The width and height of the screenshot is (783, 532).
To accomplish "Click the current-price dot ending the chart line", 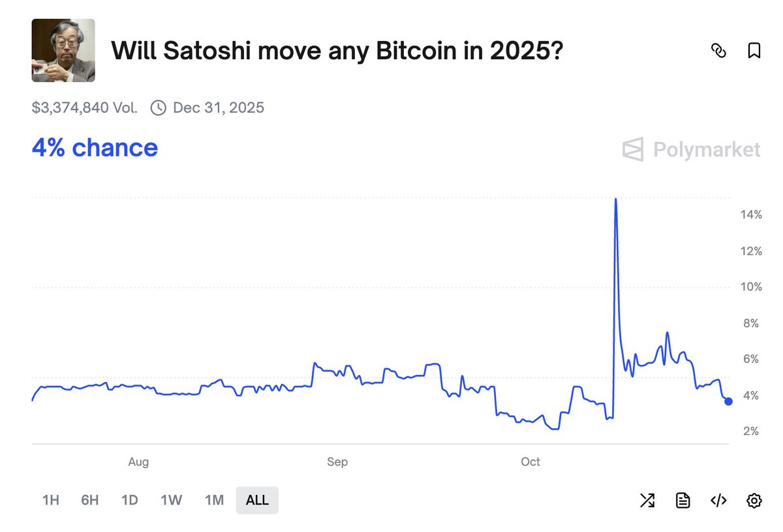I will [728, 401].
